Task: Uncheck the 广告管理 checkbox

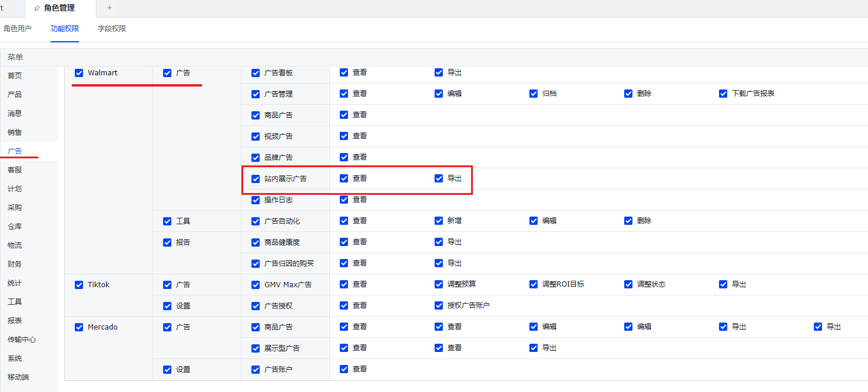Action: tap(256, 94)
